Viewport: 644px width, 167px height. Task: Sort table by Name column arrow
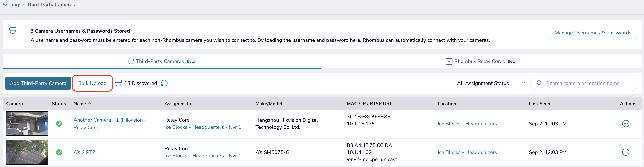(x=89, y=103)
